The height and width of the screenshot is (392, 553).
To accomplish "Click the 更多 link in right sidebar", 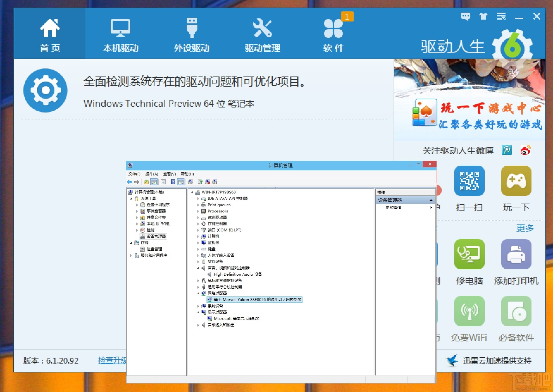I will [x=525, y=228].
